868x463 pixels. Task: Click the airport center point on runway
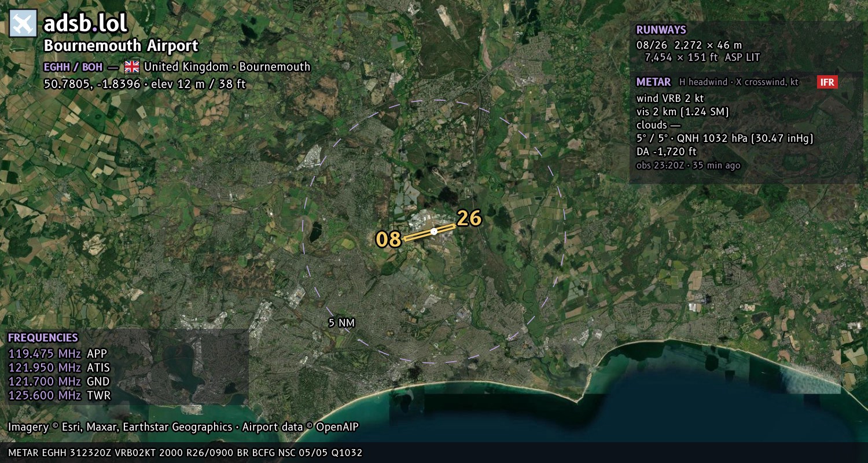(x=434, y=231)
